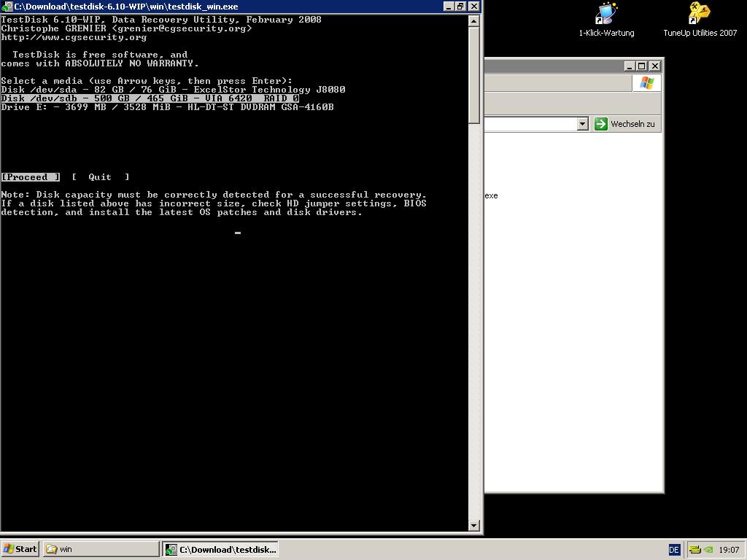Choose the Quit option in TestDisk
The height and width of the screenshot is (560, 747).
[100, 177]
